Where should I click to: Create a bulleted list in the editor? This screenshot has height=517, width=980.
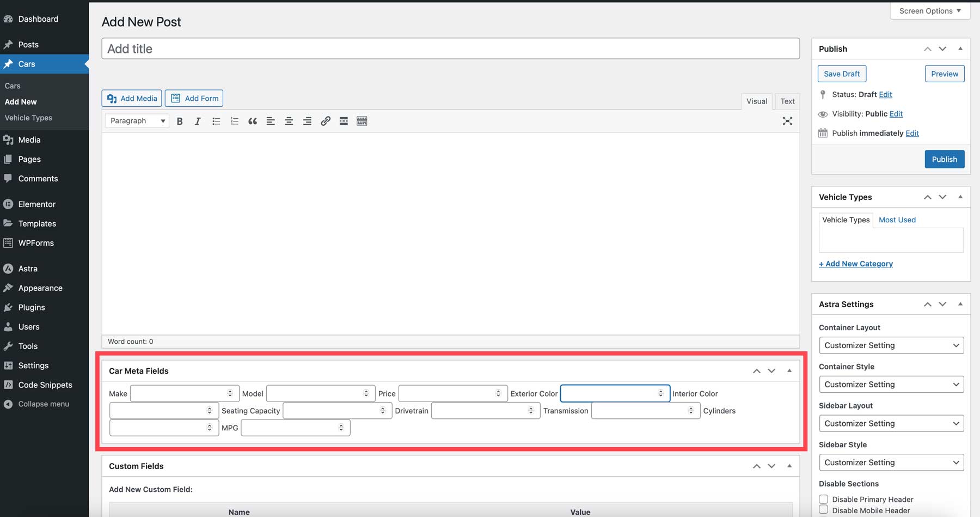point(216,121)
